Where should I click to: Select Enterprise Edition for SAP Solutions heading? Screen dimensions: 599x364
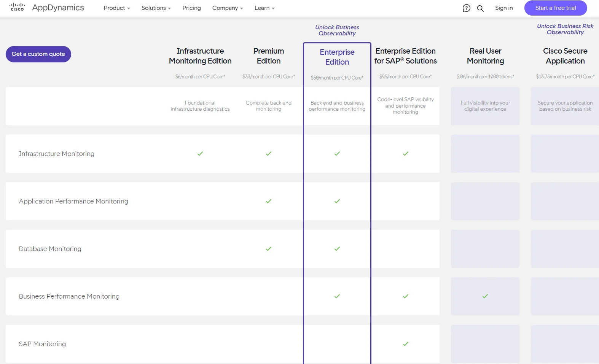[x=406, y=56]
